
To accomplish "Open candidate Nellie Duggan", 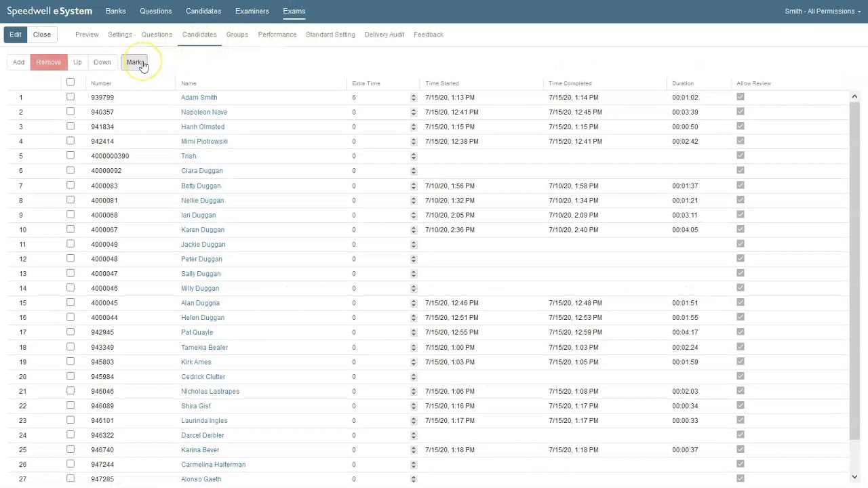I will [x=202, y=201].
